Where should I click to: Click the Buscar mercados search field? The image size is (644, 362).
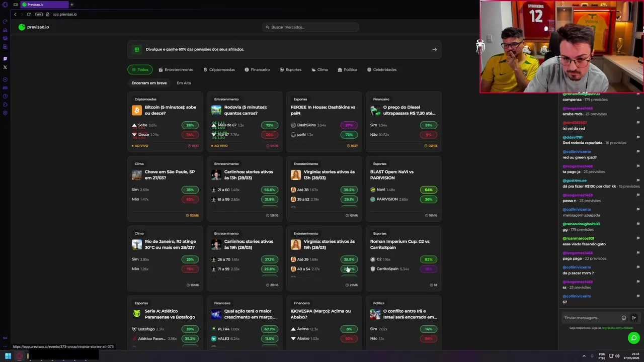click(x=310, y=27)
